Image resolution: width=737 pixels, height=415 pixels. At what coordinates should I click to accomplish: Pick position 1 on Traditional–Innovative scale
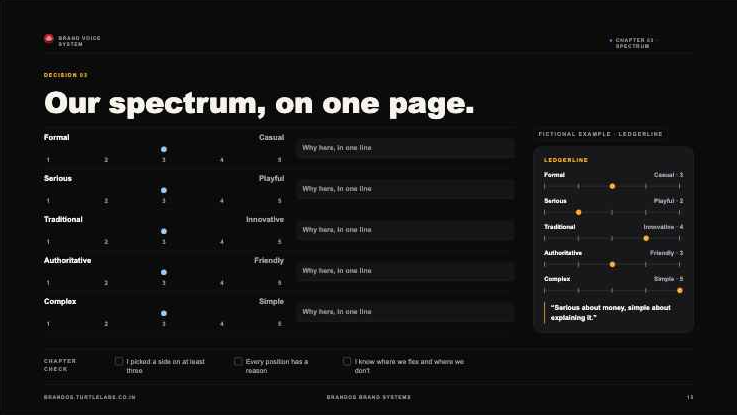(48, 242)
